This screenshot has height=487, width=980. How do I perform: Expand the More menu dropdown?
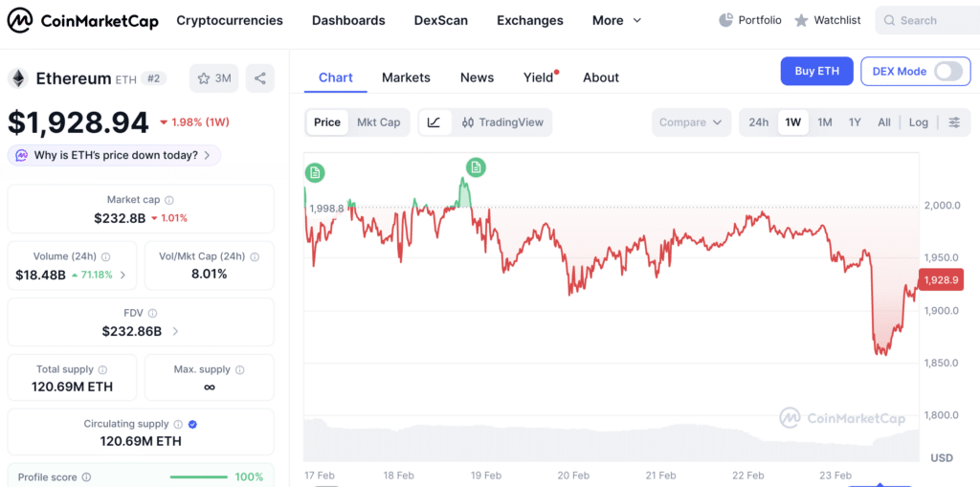[617, 21]
